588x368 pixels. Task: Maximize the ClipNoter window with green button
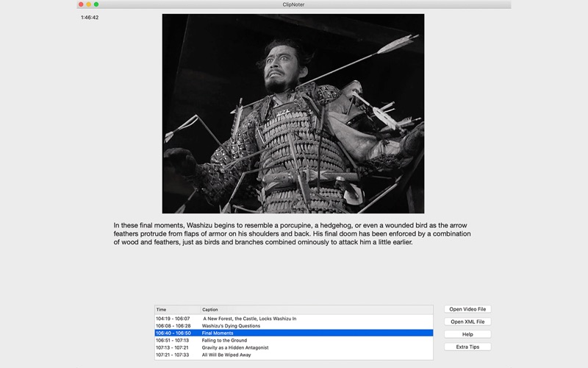(96, 4)
